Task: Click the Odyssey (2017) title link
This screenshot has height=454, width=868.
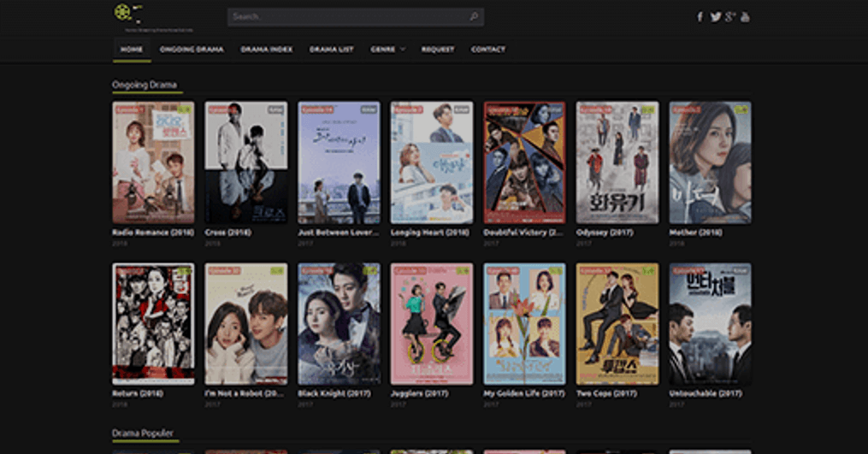Action: click(605, 233)
